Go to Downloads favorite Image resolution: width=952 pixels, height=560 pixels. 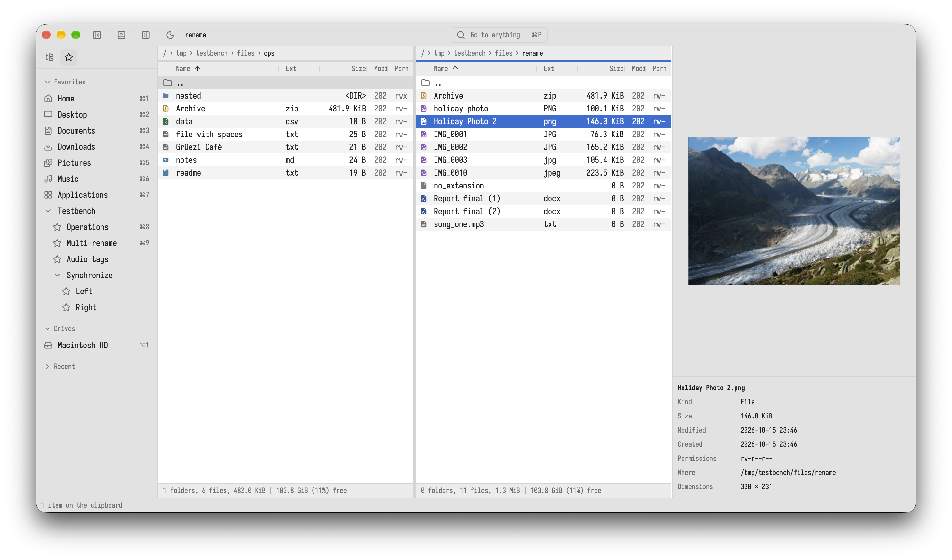(97, 146)
